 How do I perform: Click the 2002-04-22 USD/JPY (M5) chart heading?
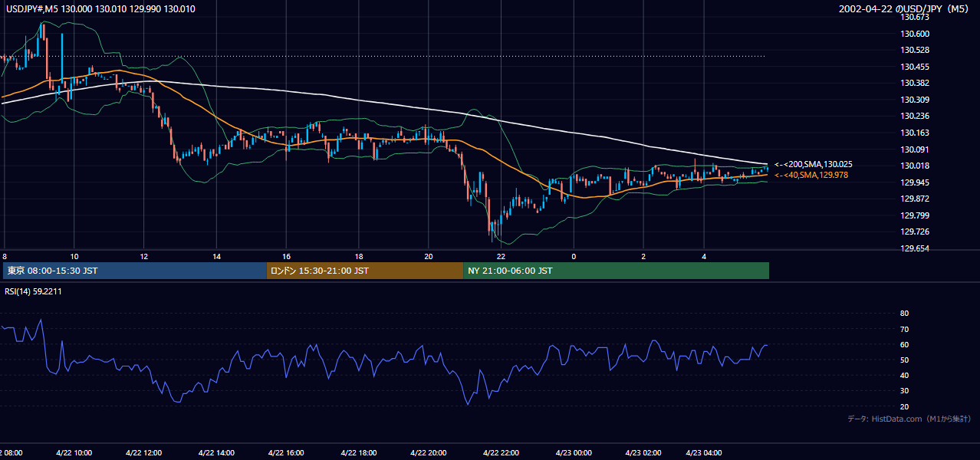click(x=902, y=9)
